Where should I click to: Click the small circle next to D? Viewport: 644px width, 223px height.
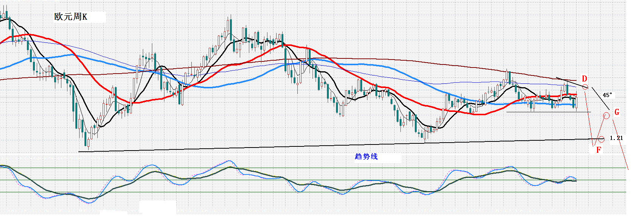(x=585, y=87)
